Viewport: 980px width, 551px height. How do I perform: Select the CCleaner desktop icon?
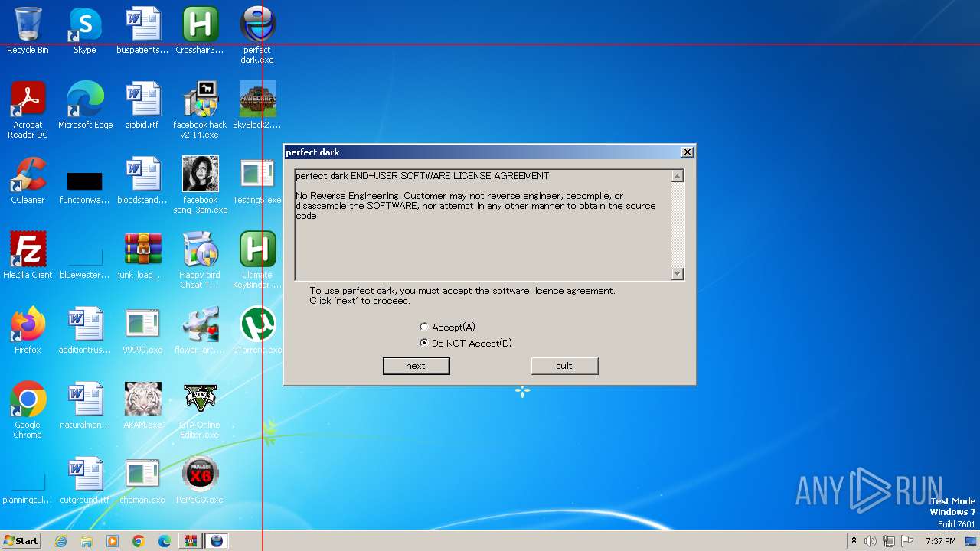pos(28,181)
